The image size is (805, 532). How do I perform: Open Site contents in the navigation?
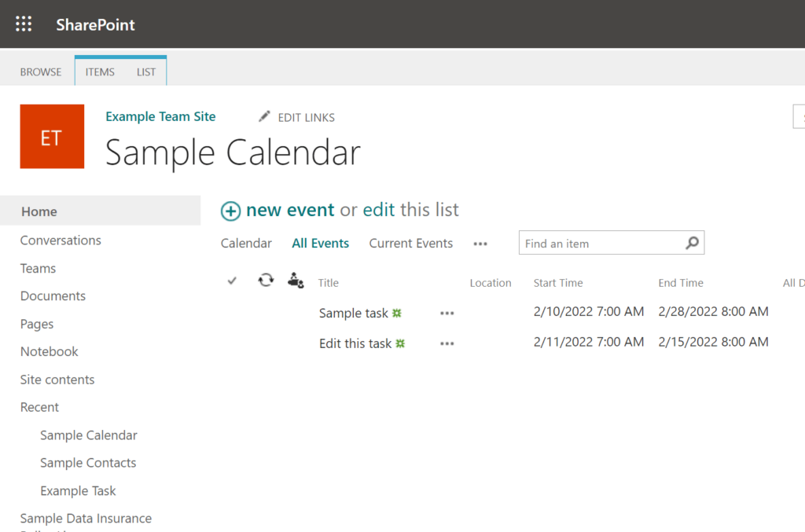57,380
